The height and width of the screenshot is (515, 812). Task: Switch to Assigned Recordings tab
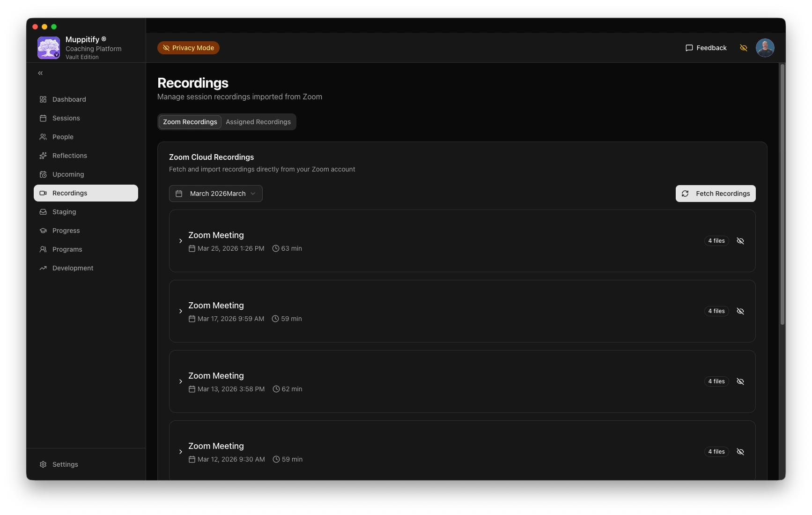(x=258, y=122)
